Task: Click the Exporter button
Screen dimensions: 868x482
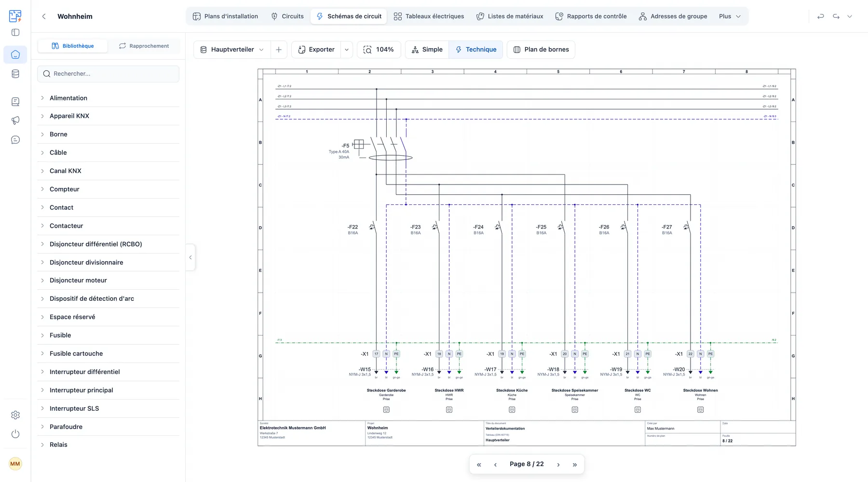Action: 316,50
